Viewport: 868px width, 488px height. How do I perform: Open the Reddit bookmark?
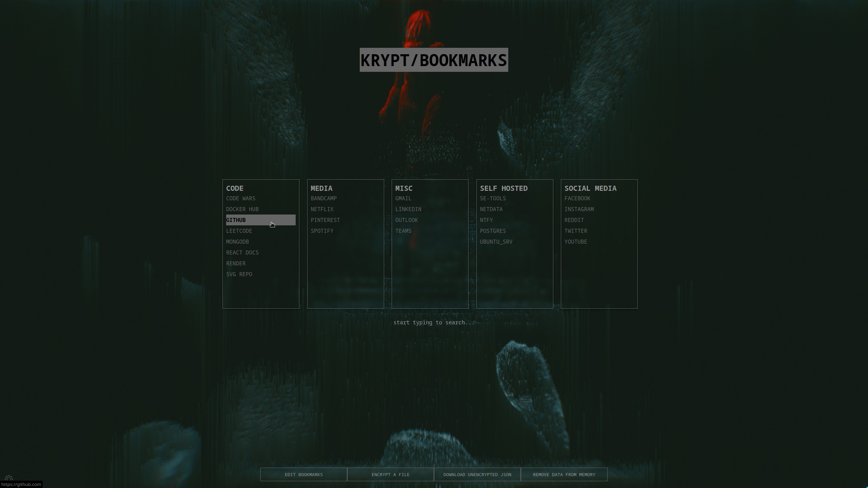coord(574,220)
